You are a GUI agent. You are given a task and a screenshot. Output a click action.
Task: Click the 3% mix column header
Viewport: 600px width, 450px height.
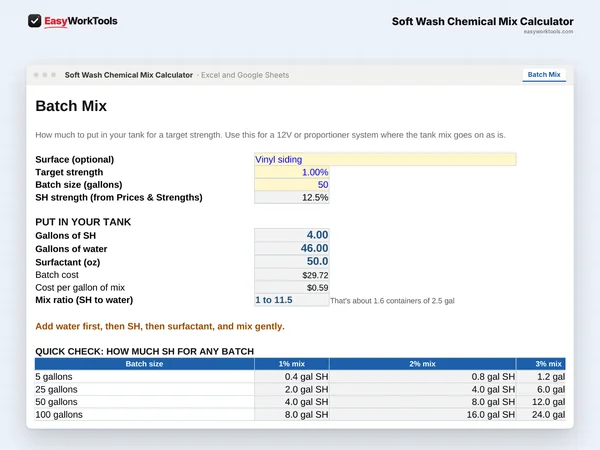point(541,364)
